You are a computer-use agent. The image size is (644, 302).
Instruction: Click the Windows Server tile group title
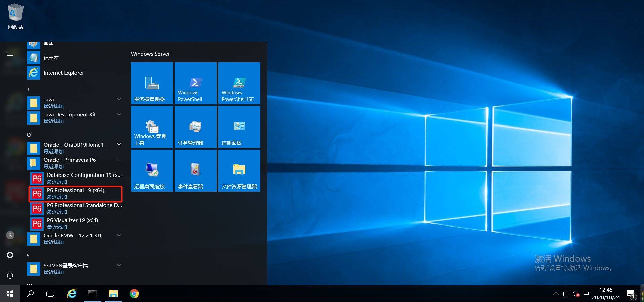tap(150, 54)
